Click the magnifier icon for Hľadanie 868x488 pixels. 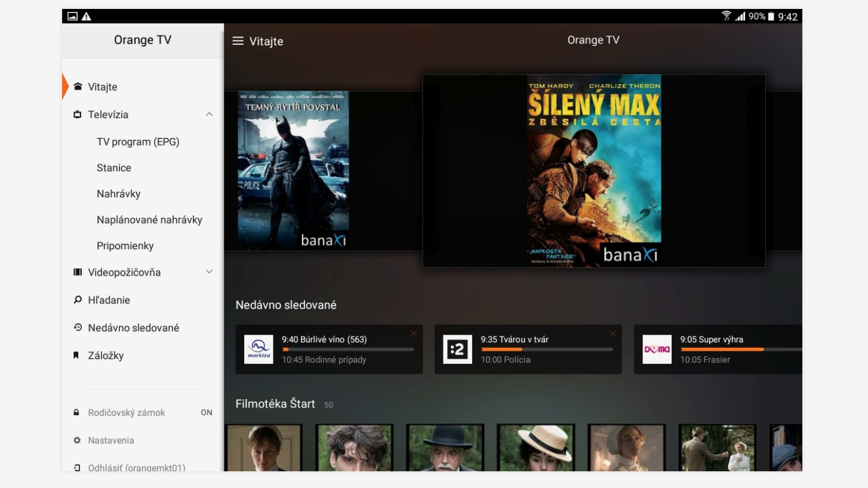(77, 300)
